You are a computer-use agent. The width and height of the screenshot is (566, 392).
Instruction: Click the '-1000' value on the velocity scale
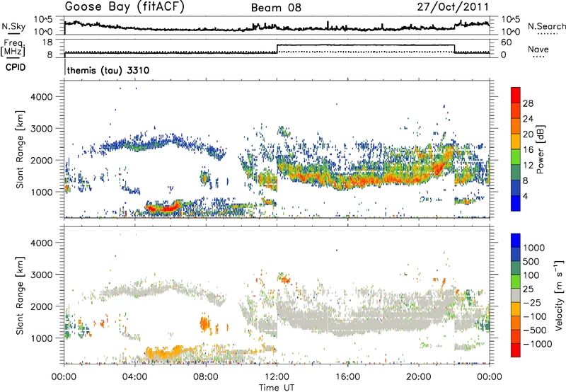[x=538, y=344]
